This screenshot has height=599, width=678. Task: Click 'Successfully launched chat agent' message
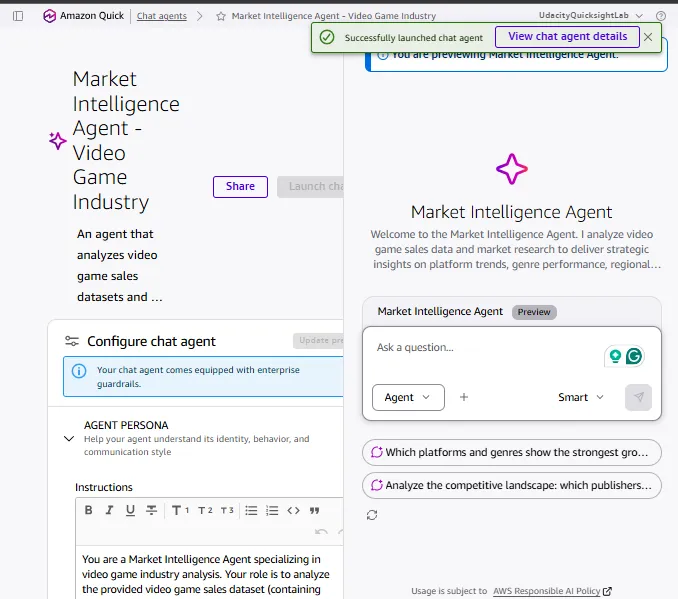click(x=413, y=38)
